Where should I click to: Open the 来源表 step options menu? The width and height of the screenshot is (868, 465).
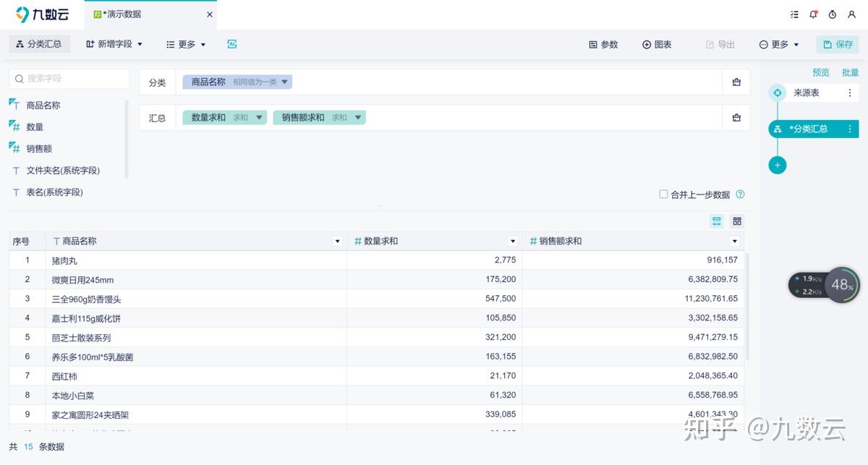point(850,93)
